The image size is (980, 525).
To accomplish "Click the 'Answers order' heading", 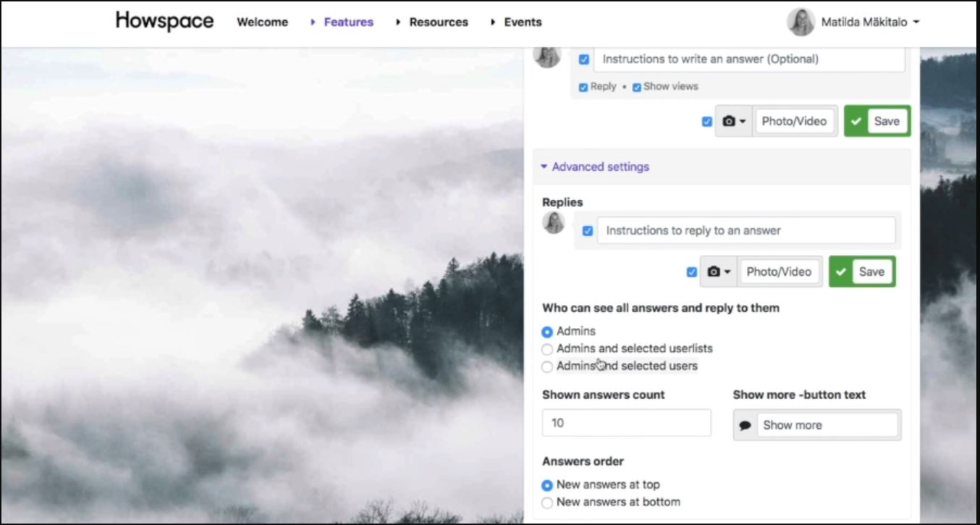I will pos(583,461).
